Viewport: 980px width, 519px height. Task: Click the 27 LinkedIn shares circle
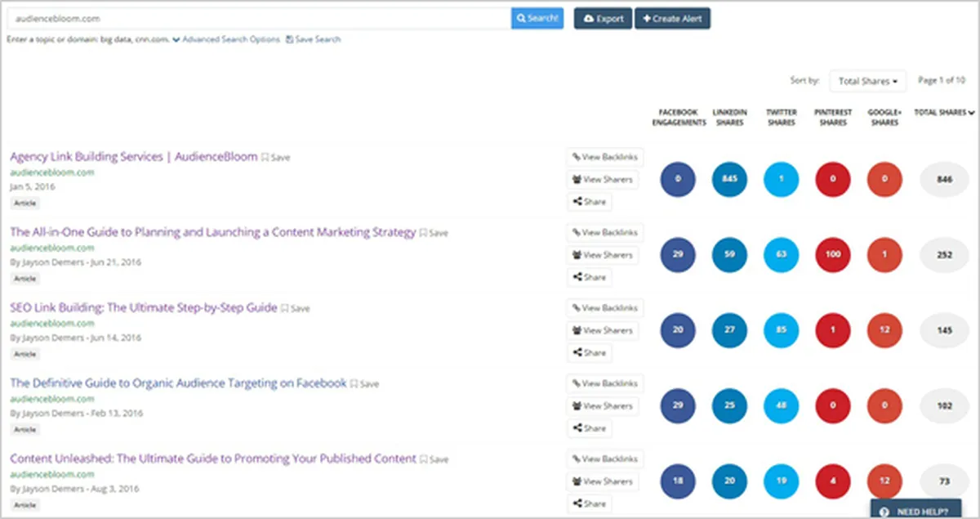click(x=729, y=330)
